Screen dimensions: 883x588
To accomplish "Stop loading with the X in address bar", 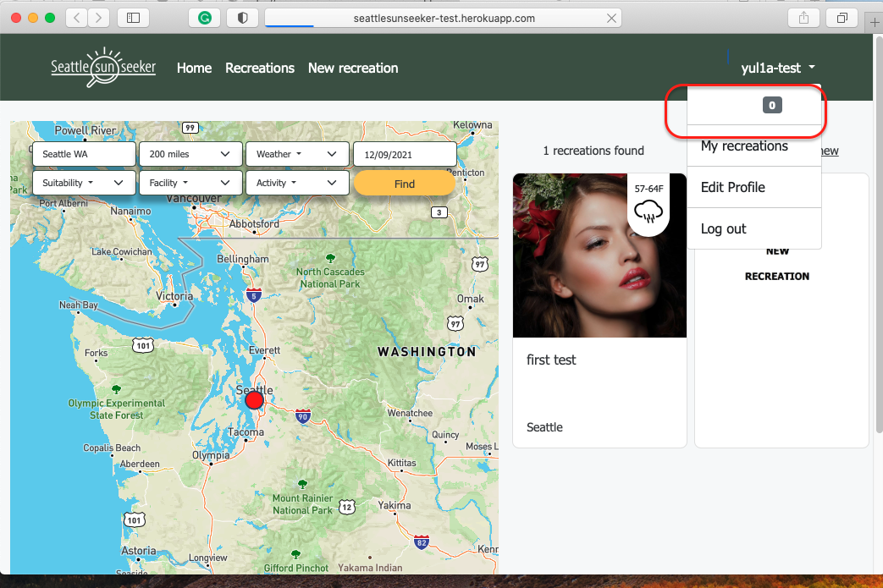I will pos(611,18).
